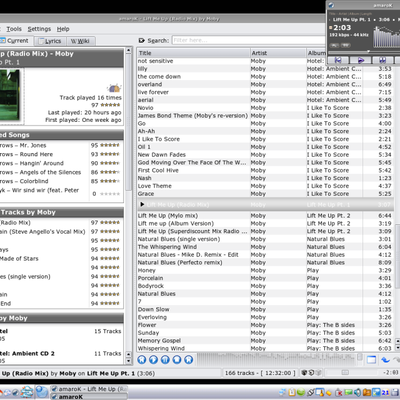This screenshot has width=400, height=400.
Task: Select the playing Lift Me Up (Radio Mix) row
Action: tap(265, 205)
